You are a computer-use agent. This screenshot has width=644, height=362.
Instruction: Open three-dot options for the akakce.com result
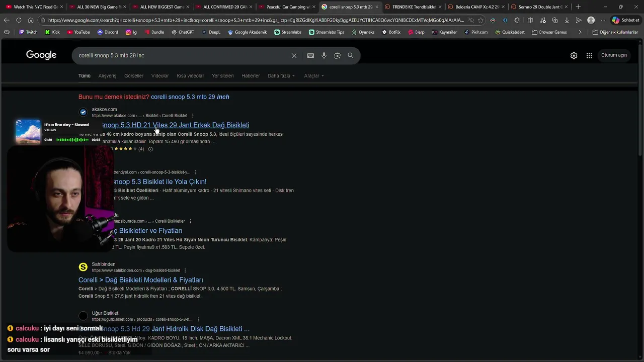pyautogui.click(x=193, y=116)
